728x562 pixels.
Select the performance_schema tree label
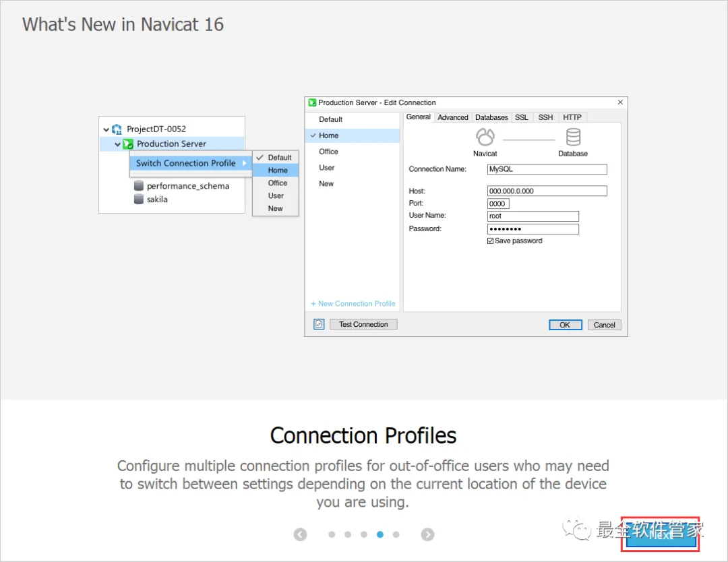(x=188, y=186)
